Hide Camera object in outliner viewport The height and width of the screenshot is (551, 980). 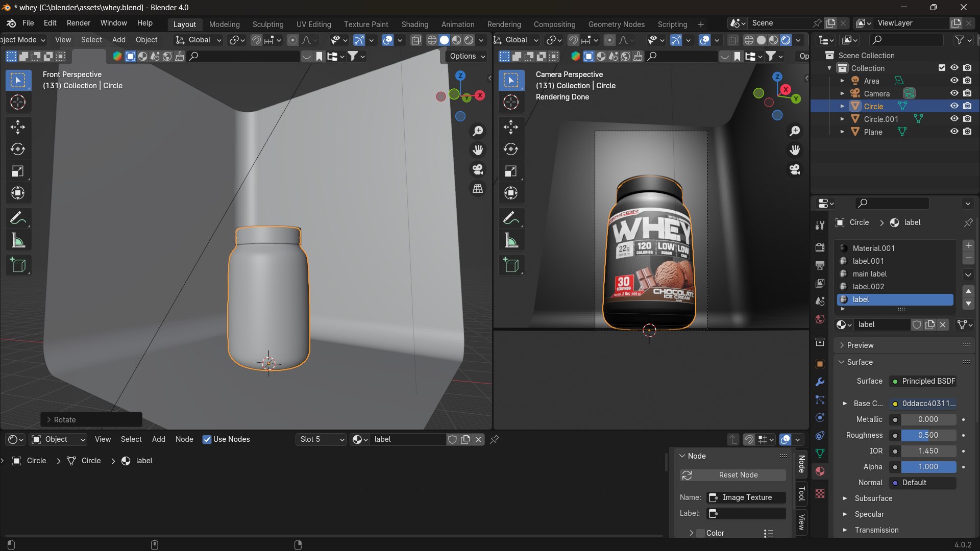pos(954,93)
